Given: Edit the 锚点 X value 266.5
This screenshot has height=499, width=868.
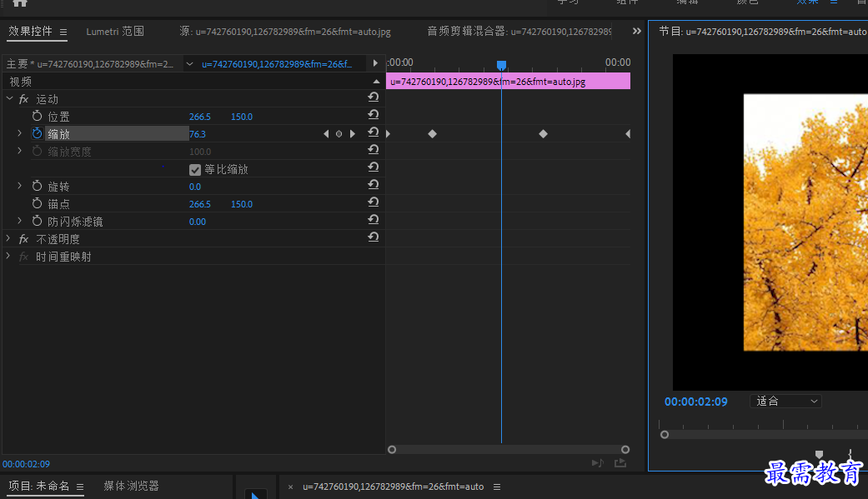Looking at the screenshot, I should point(200,204).
